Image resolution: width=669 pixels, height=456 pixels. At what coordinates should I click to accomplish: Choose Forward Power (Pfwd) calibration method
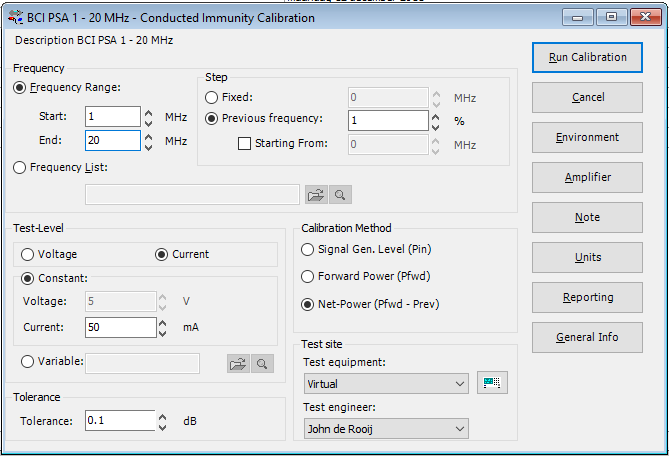click(308, 276)
